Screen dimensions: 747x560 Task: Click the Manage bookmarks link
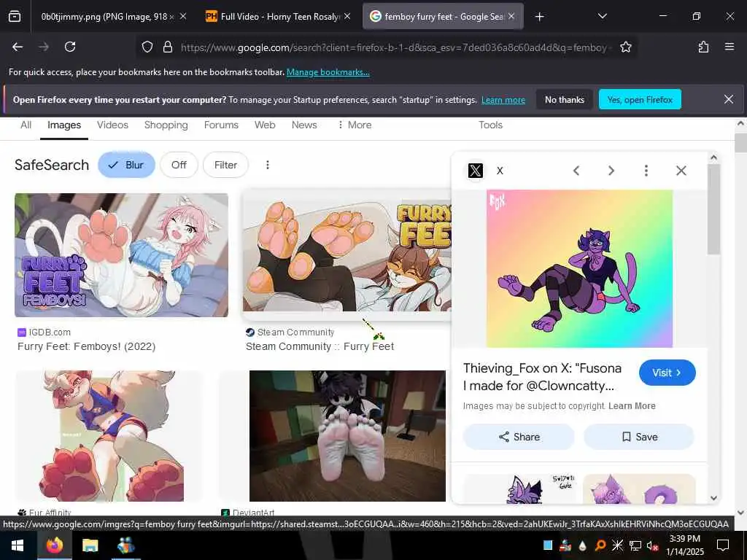(328, 72)
